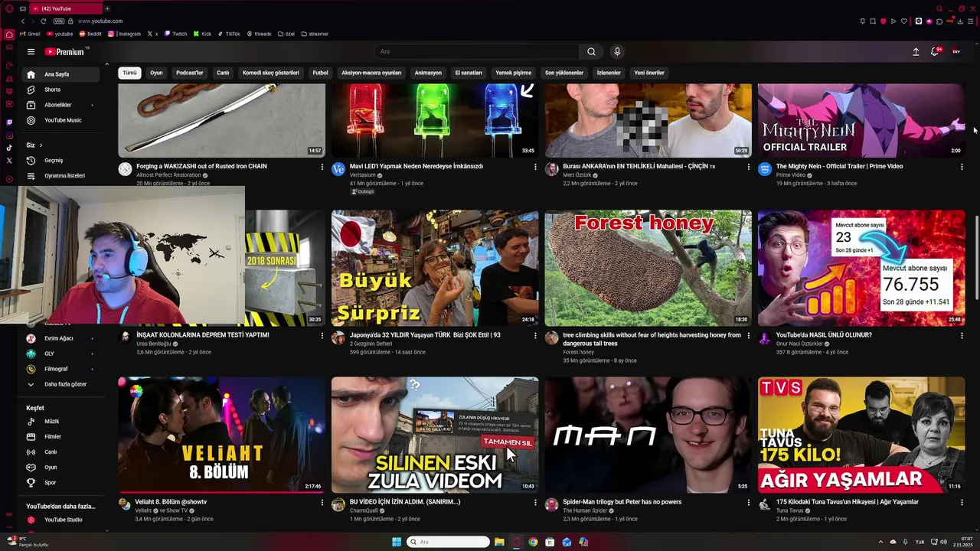This screenshot has height=551, width=980.
Task: Start voice search with microphone icon
Action: coord(617,52)
